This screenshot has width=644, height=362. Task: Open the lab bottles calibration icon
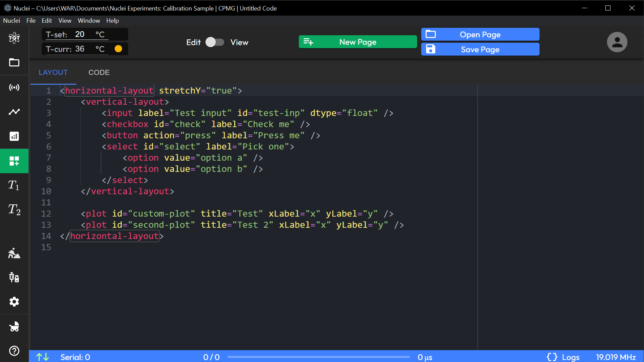pyautogui.click(x=14, y=277)
